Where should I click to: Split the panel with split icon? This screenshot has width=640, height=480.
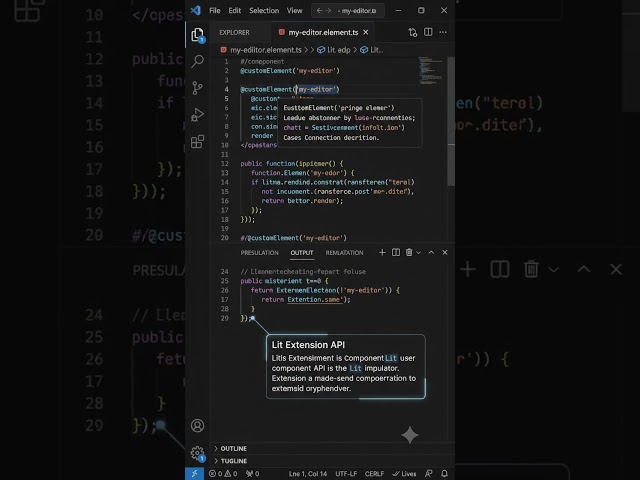[396, 253]
